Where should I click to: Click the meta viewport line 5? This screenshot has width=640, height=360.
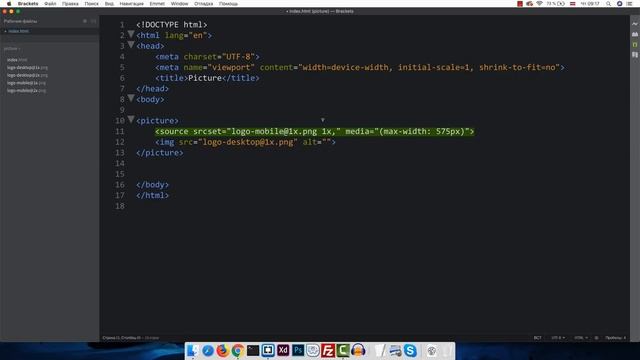tap(360, 67)
